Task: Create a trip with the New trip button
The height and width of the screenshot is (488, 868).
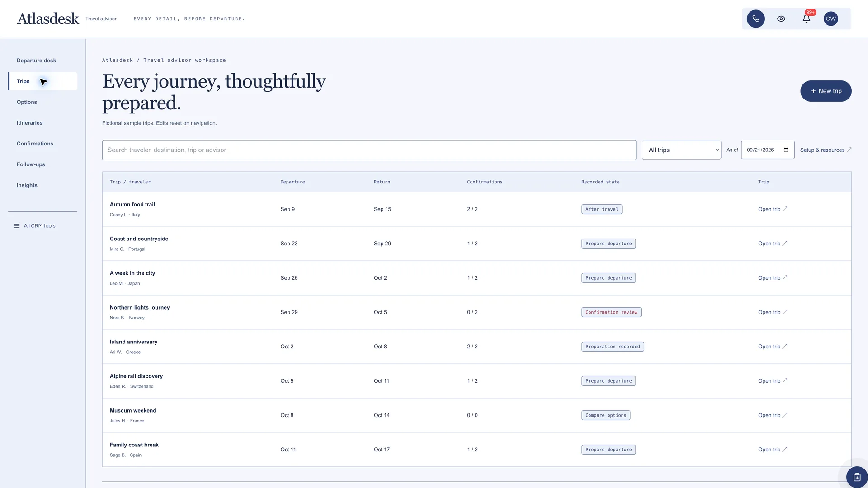Action: (826, 91)
